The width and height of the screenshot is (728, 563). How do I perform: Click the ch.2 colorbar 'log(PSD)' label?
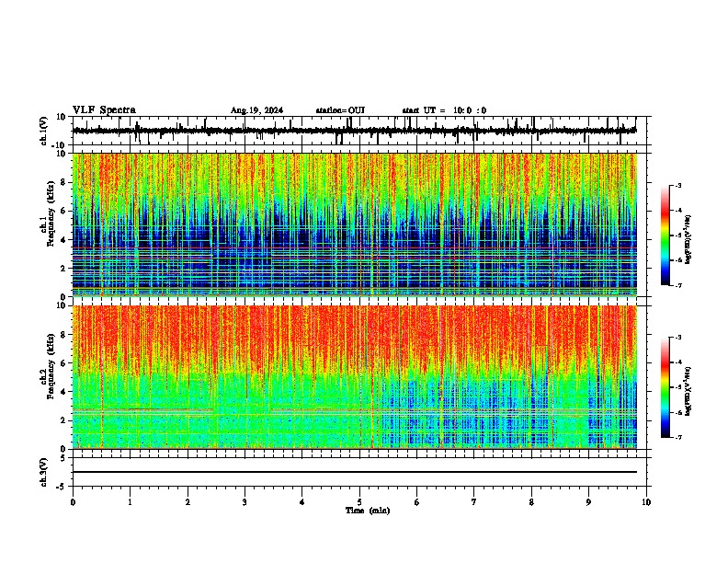click(688, 391)
